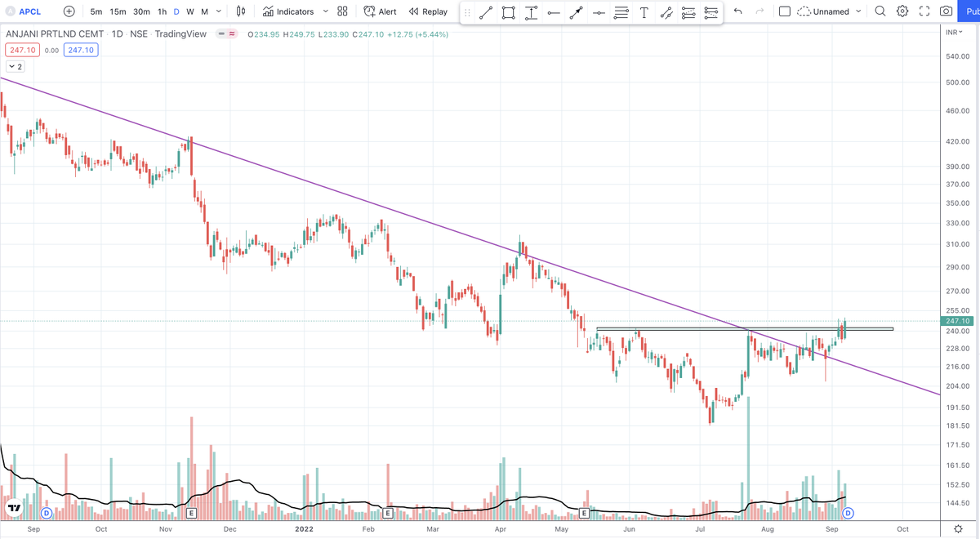The width and height of the screenshot is (980, 539).
Task: Grab the drawing toolbar drag handle
Action: click(x=467, y=12)
